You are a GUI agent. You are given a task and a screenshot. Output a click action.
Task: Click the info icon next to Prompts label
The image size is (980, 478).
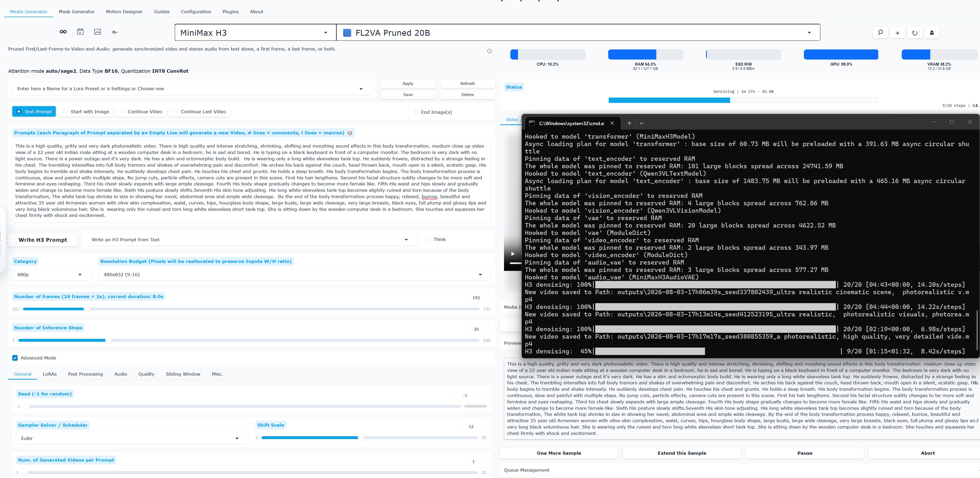350,133
